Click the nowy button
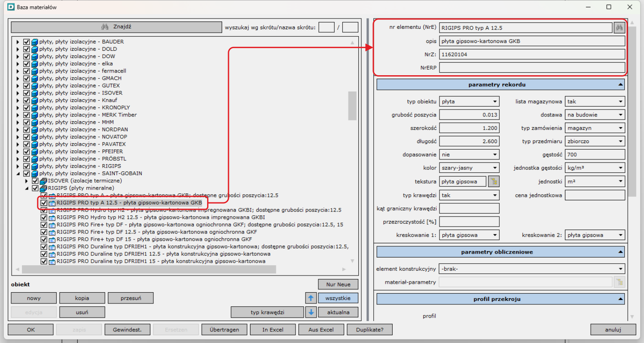644x343 pixels. click(x=34, y=298)
